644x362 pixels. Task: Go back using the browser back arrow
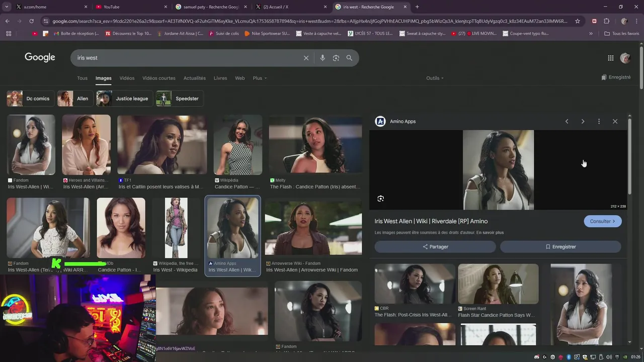(x=7, y=21)
